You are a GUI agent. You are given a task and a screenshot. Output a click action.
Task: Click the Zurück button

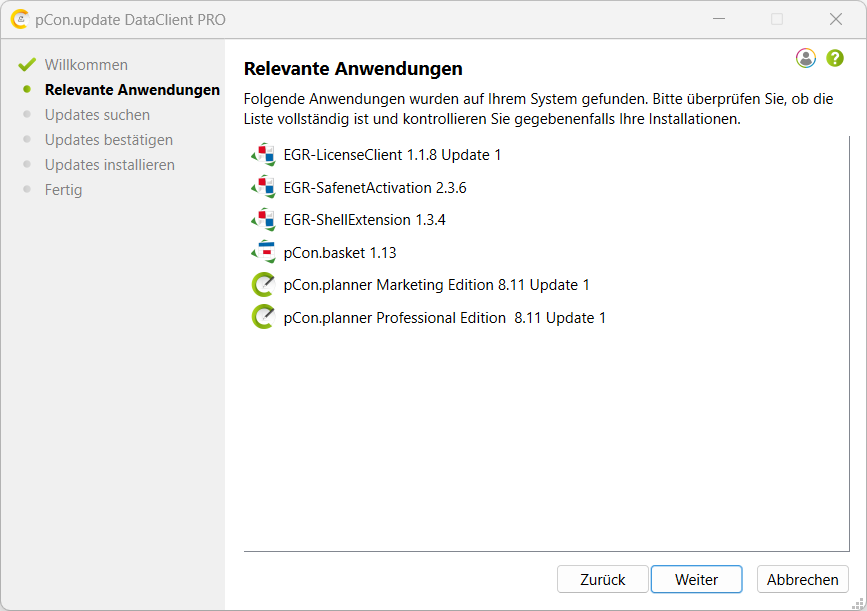(603, 579)
